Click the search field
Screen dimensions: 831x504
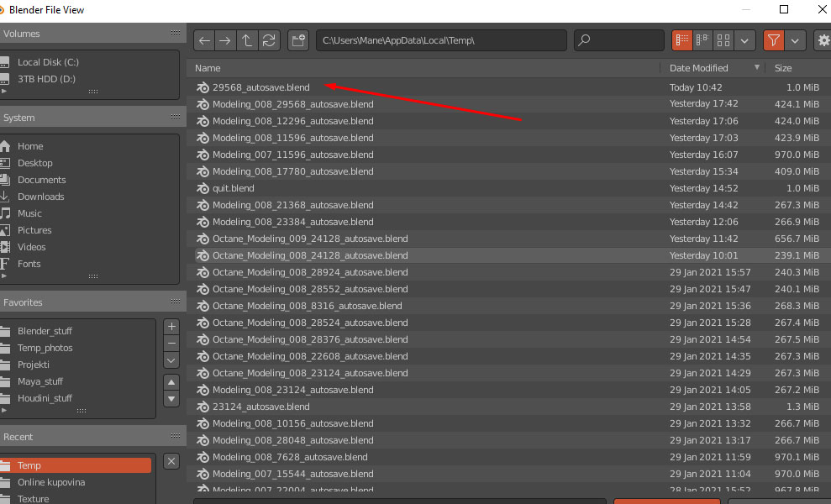tap(619, 40)
